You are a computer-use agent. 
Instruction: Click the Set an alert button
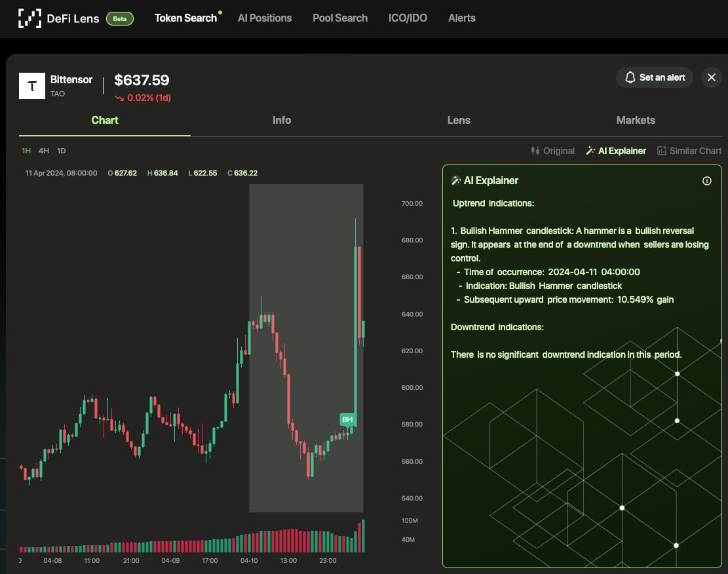[x=654, y=77]
